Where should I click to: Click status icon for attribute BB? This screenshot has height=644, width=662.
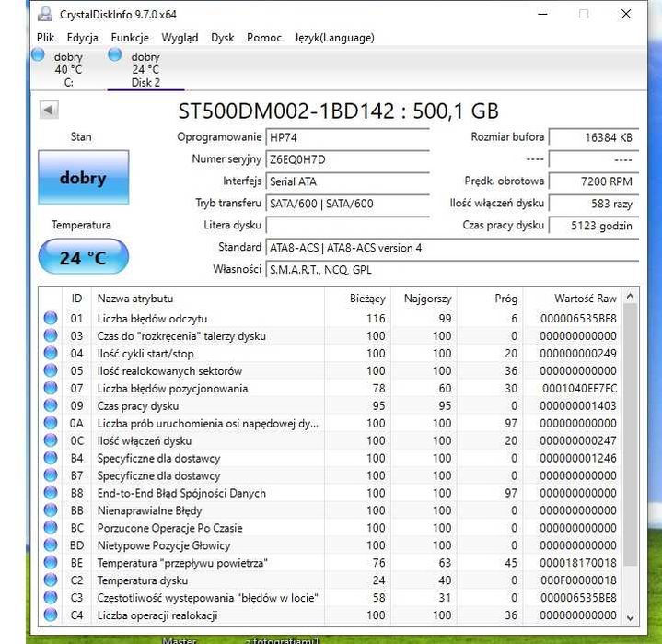pyautogui.click(x=51, y=510)
